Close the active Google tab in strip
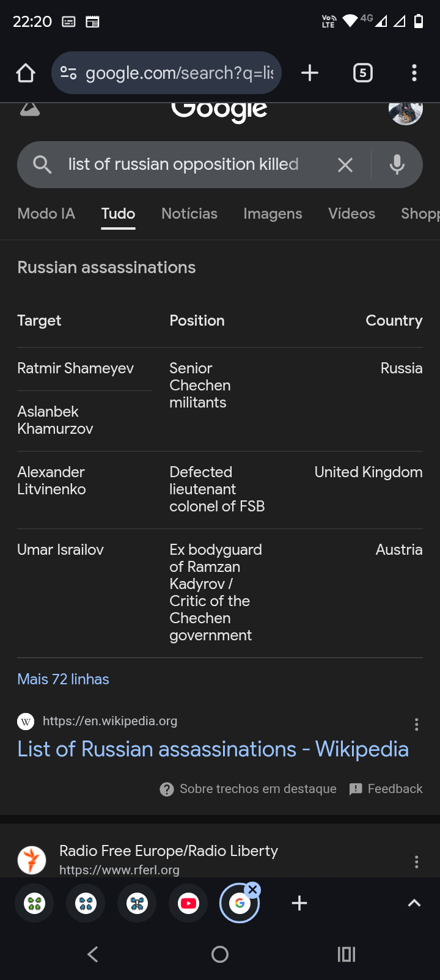 (252, 890)
